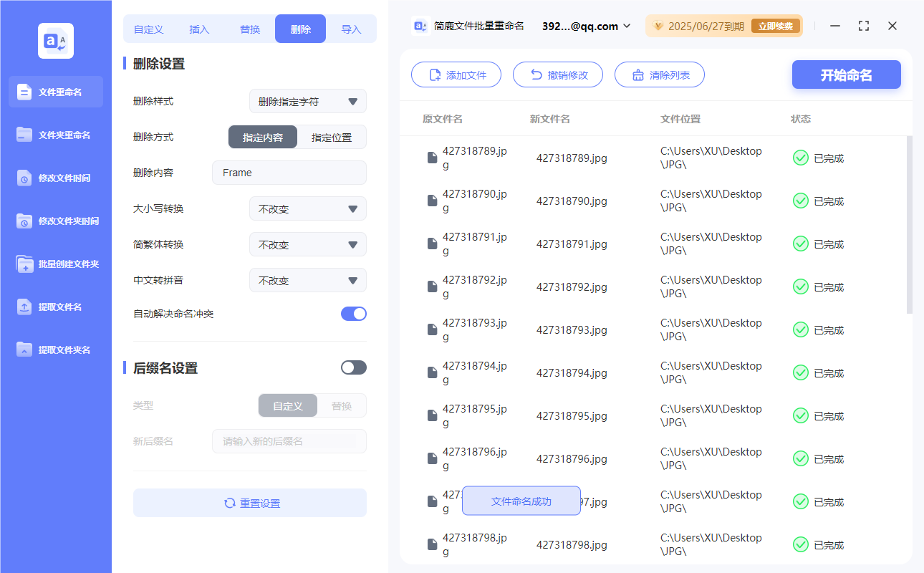
Task: Click the VIP crown icon
Action: coord(658,27)
